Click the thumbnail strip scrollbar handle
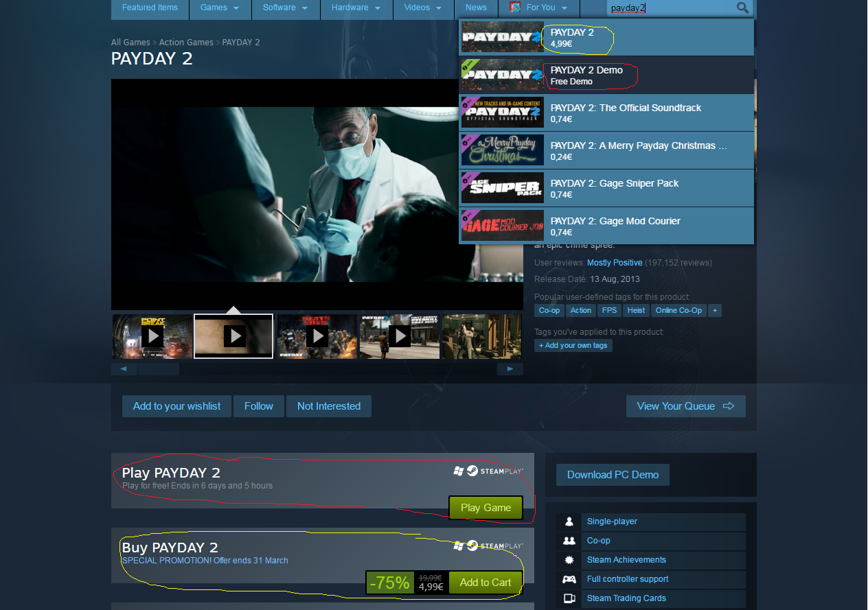Screen dimensions: 868x610 pos(159,369)
